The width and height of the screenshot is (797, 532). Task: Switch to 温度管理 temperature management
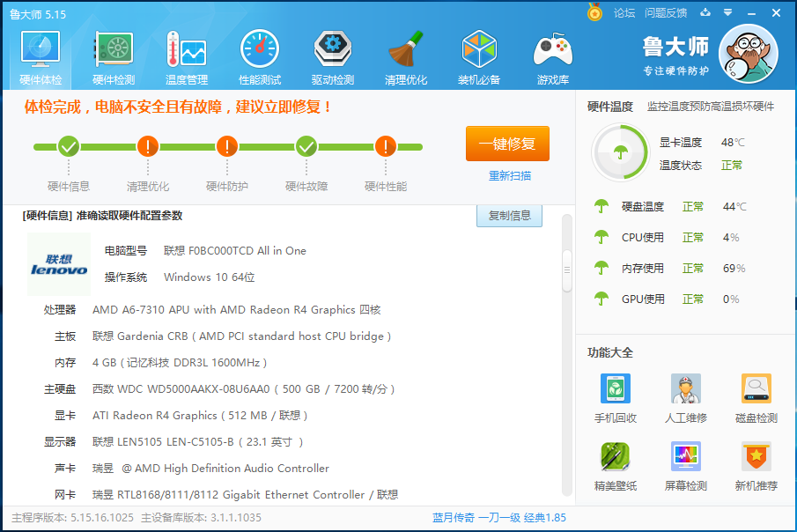click(187, 58)
